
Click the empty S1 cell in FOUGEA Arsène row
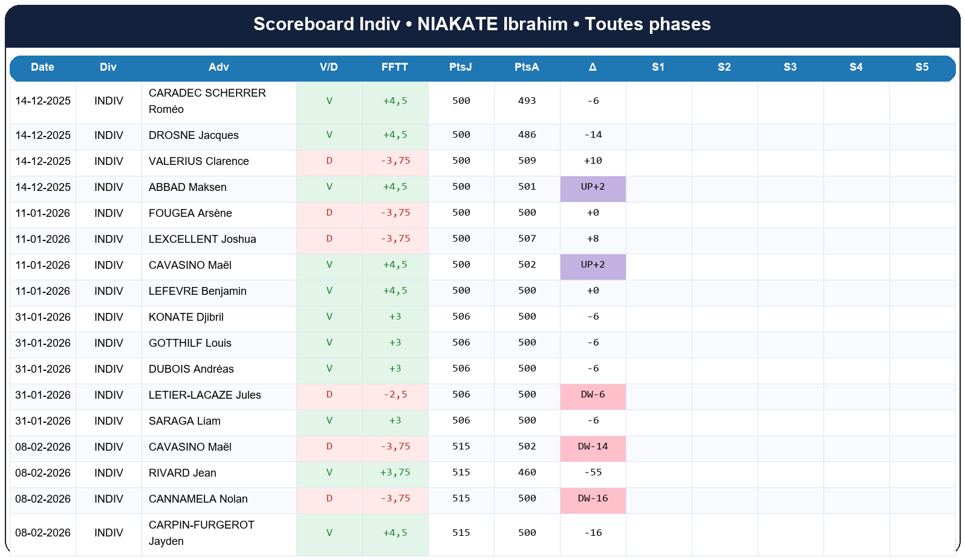659,215
